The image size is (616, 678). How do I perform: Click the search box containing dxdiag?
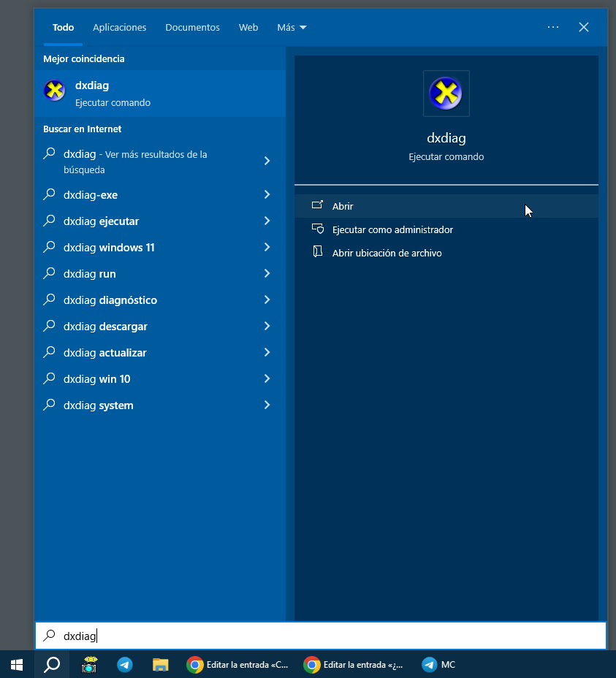[x=322, y=636]
